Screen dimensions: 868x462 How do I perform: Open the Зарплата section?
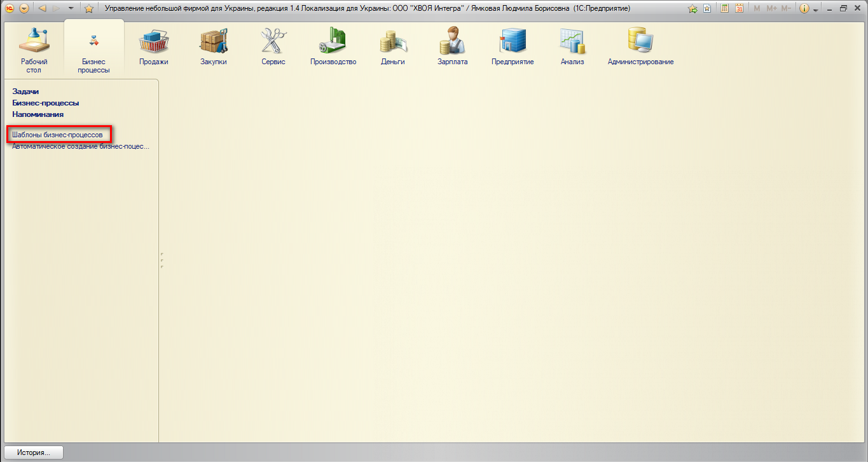[452, 47]
